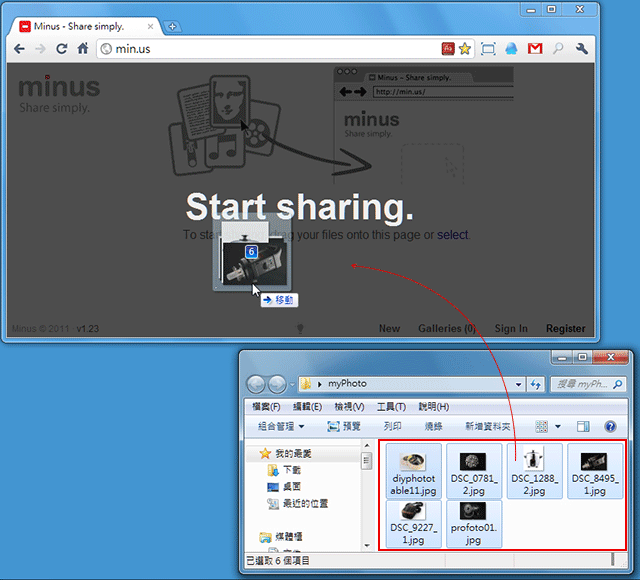640x580 pixels.
Task: Open the 說明(H) menu
Action: pyautogui.click(x=433, y=407)
